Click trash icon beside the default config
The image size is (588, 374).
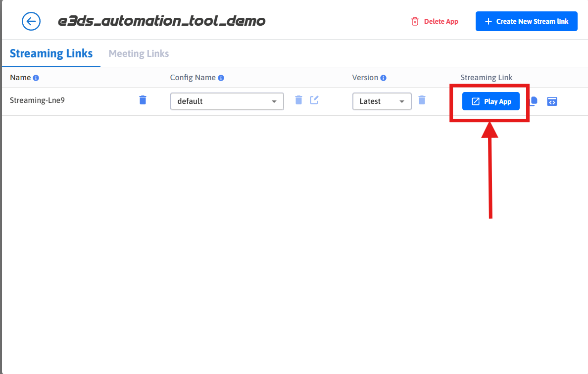point(298,100)
